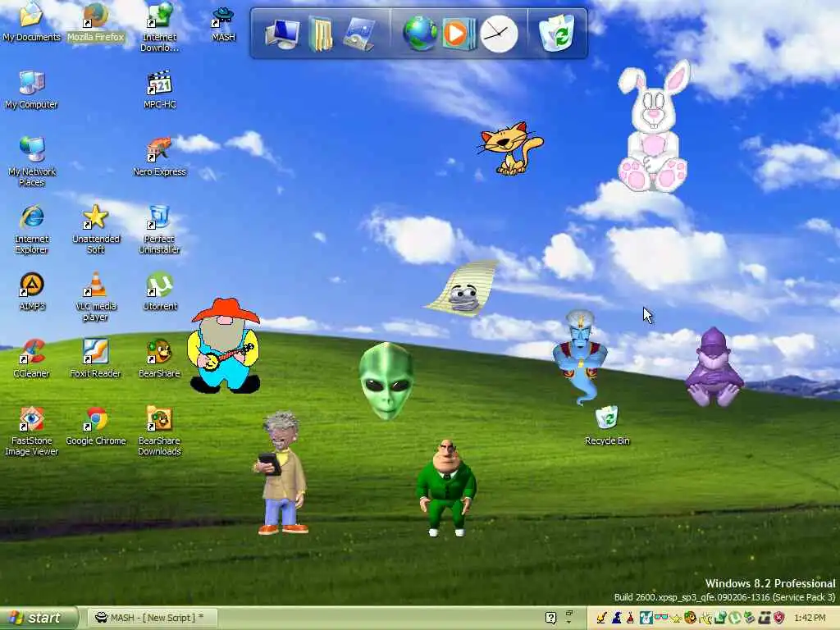Select the Internet Explorer desktop icon
The image size is (840, 630).
tap(32, 229)
